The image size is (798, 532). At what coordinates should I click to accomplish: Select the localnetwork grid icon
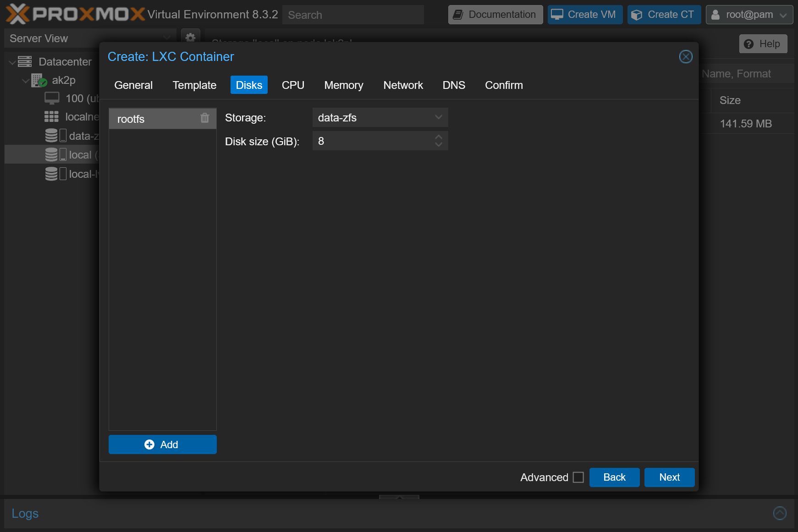51,117
